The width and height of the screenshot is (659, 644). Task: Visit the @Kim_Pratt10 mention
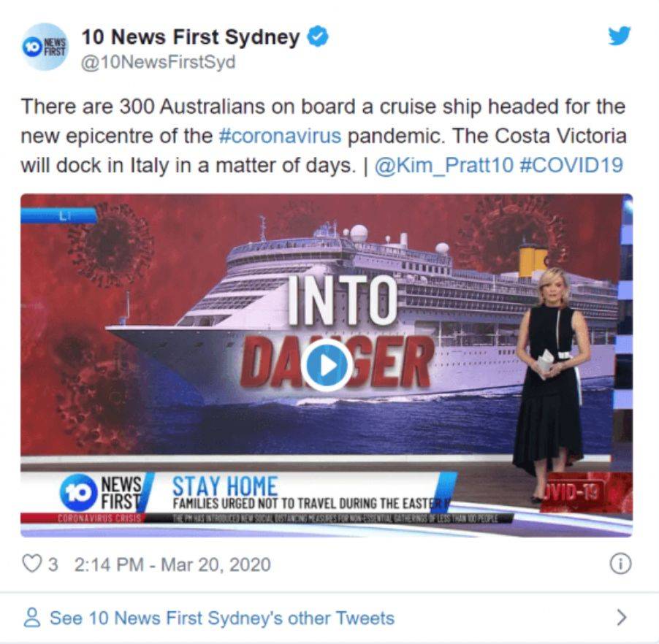tap(443, 166)
